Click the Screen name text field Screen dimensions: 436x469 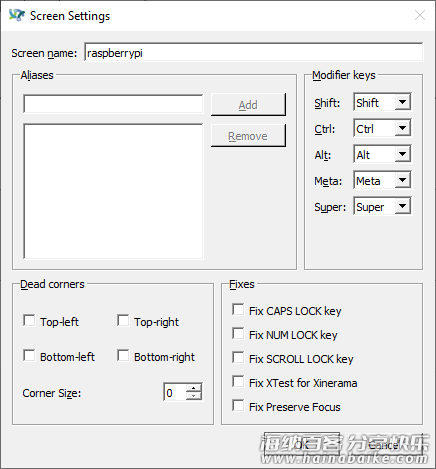click(254, 52)
